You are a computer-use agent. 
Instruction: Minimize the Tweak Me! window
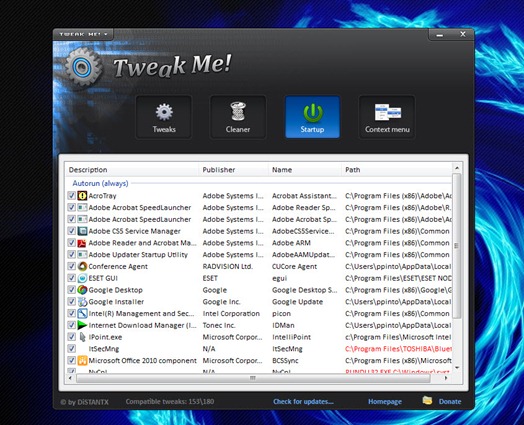pyautogui.click(x=440, y=34)
